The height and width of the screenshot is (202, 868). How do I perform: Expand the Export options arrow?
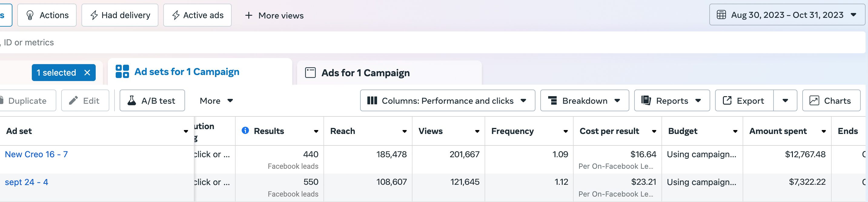point(785,101)
